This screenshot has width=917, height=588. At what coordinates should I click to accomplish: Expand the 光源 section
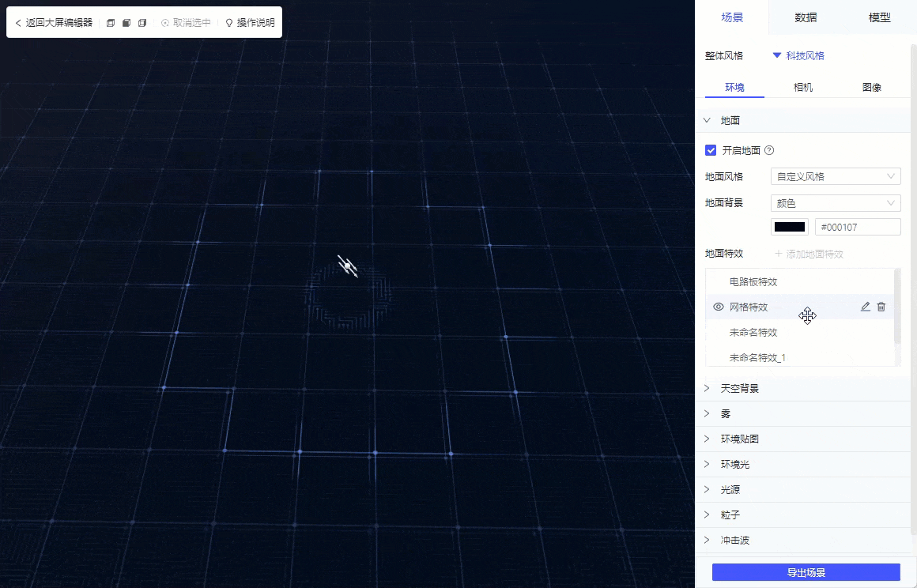[803, 490]
